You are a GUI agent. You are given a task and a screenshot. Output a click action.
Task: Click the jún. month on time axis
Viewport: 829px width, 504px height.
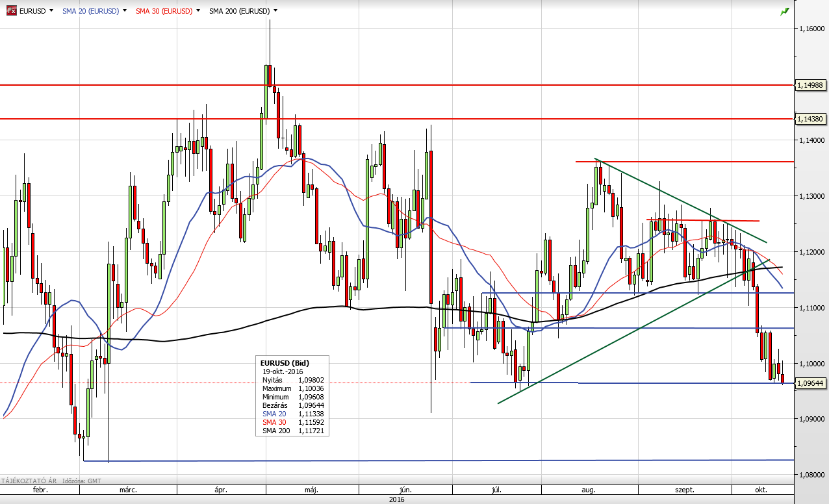(x=407, y=490)
